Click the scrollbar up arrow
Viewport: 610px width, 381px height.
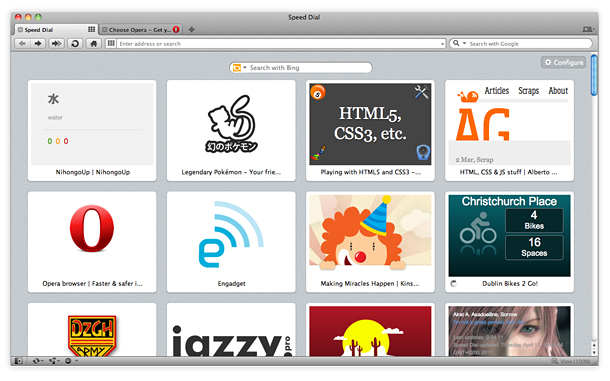(x=594, y=345)
